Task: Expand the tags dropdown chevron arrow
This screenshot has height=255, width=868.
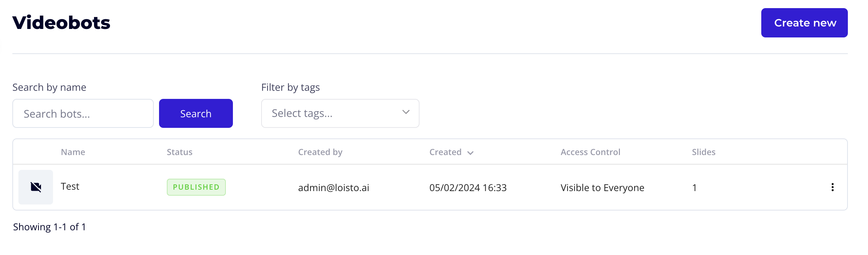Action: pos(406,112)
